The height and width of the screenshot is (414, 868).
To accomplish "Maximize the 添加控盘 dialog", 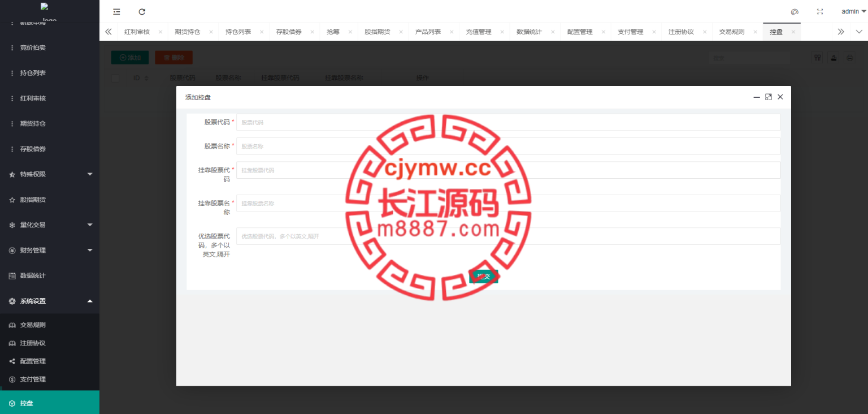I will 769,97.
